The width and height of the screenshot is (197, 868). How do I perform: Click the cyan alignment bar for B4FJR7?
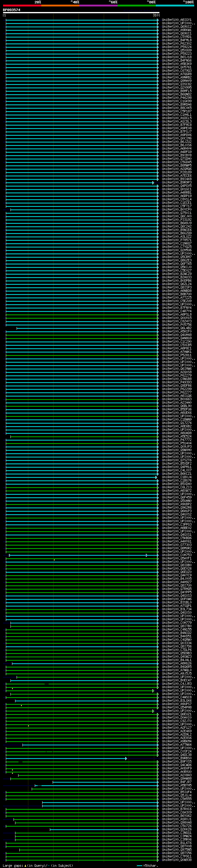point(104,782)
